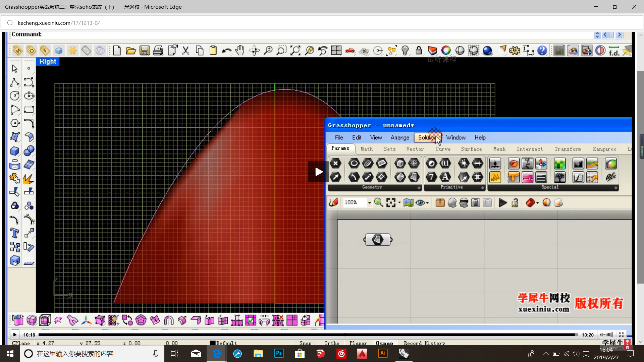Screen dimensions: 644x362
Task: Open File Explorer from the taskbar
Action: 258,353
